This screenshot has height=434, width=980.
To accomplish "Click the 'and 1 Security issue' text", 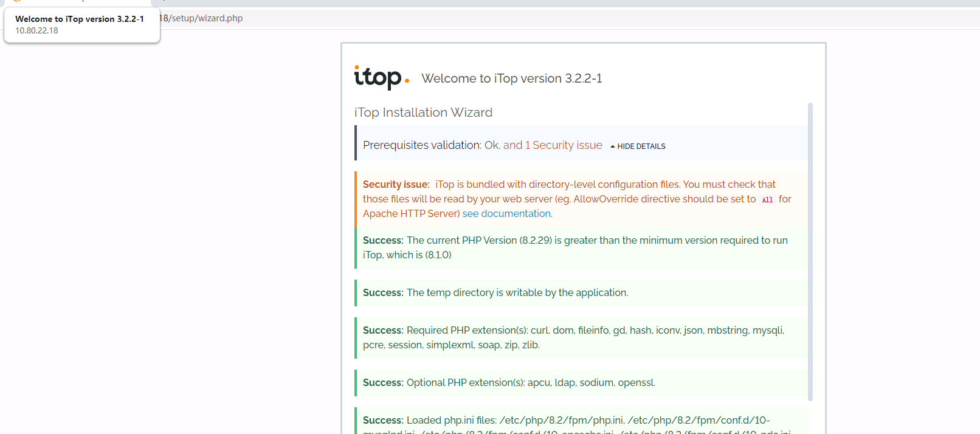I will click(x=553, y=145).
